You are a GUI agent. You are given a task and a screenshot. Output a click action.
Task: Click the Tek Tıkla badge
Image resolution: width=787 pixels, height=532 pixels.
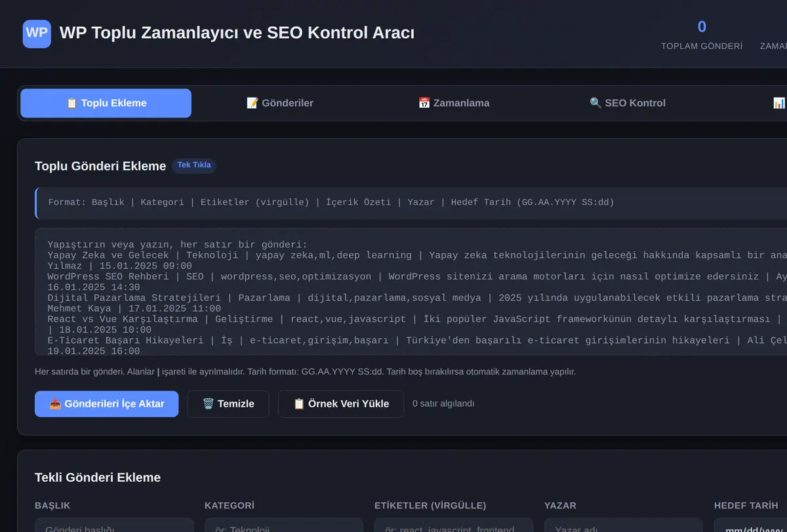194,165
